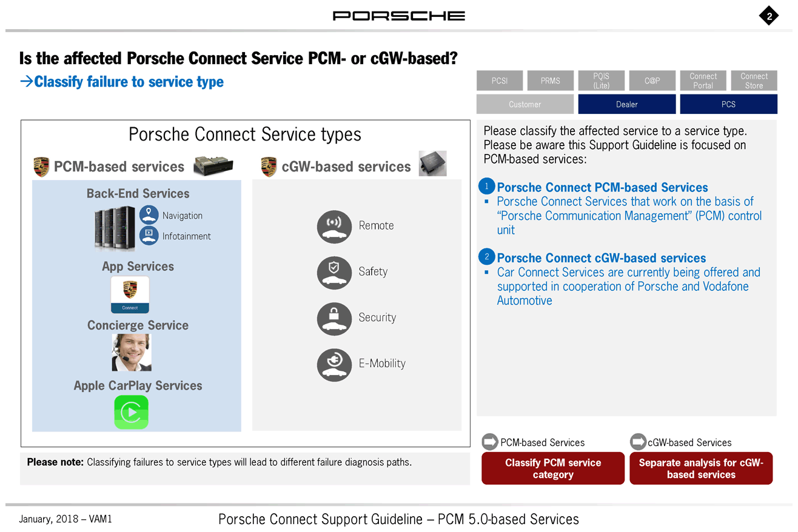Click the Porsche Connect PCM-based Services heading
The height and width of the screenshot is (532, 798).
pyautogui.click(x=603, y=187)
